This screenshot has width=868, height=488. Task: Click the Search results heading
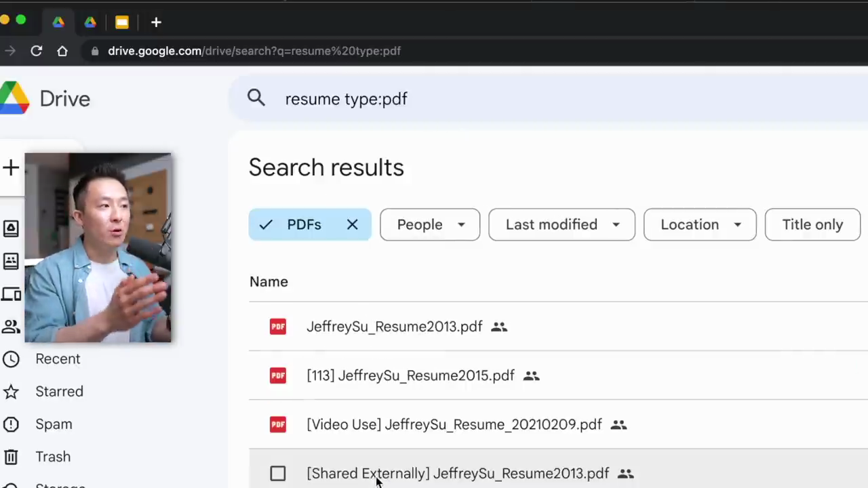326,167
